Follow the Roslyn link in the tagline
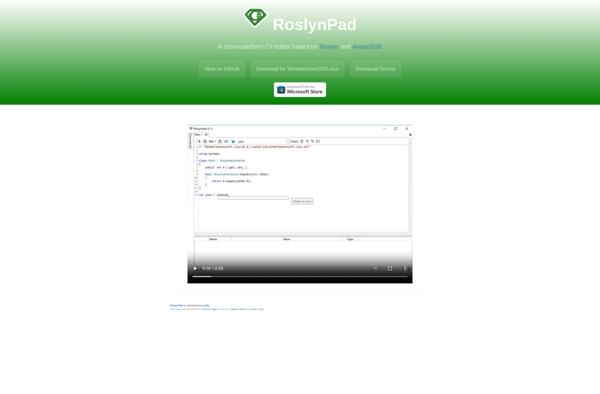 329,47
